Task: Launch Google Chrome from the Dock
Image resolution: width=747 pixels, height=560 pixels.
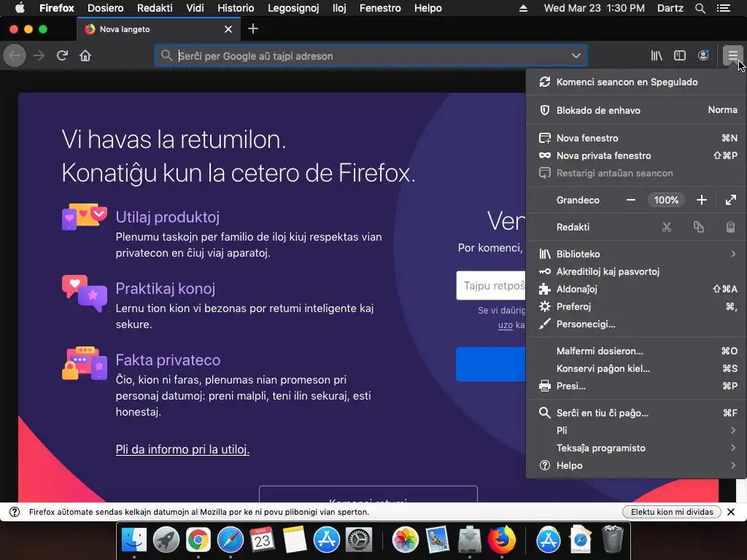Action: tap(198, 540)
